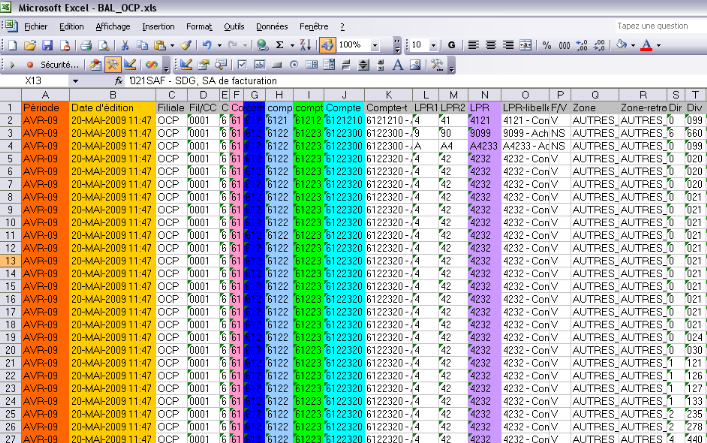The height and width of the screenshot is (443, 707).
Task: Apply percent style format
Action: 547,45
